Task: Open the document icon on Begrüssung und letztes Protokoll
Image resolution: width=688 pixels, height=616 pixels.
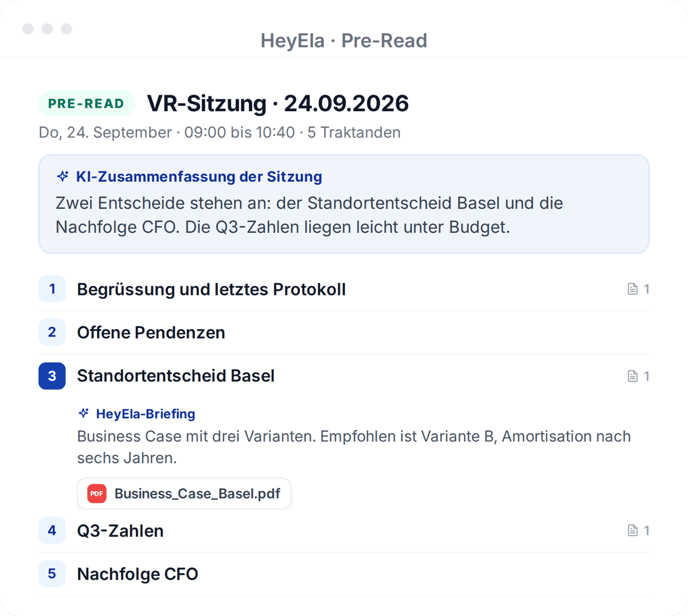Action: [x=632, y=289]
